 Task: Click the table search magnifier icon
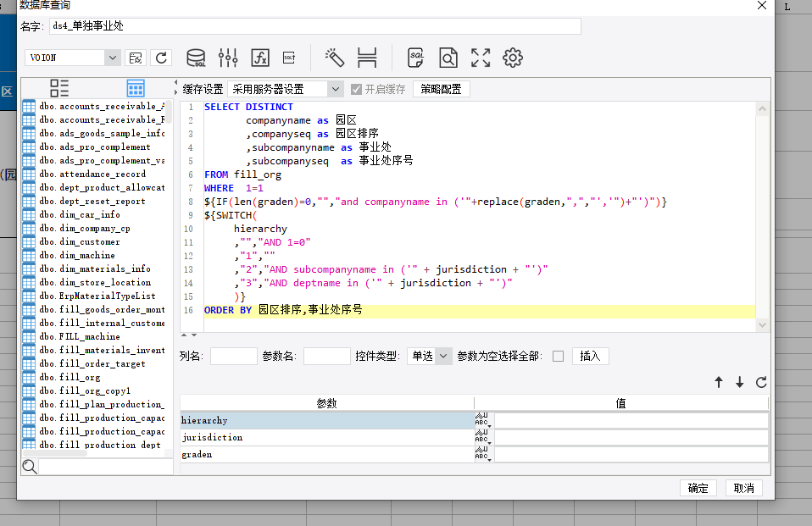[30, 467]
